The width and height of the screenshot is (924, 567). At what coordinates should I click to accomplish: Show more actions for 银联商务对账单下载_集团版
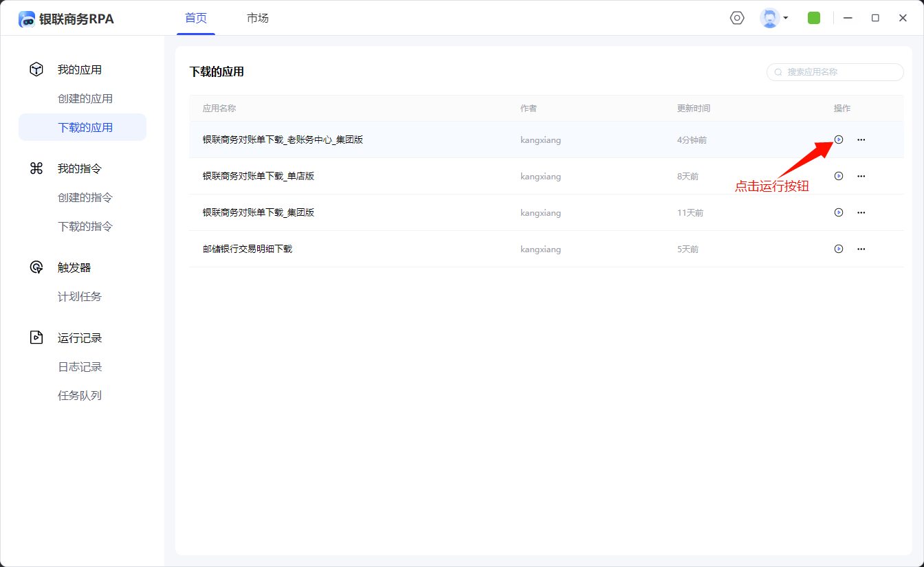pos(861,212)
